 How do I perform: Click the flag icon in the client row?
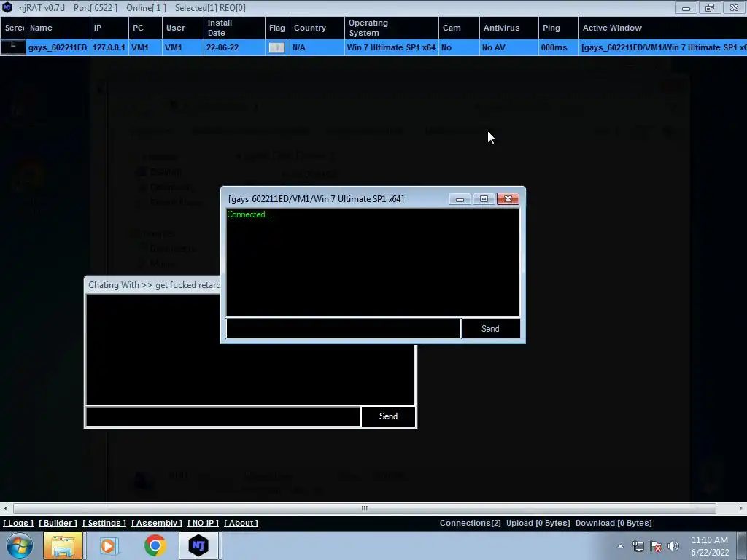(276, 47)
